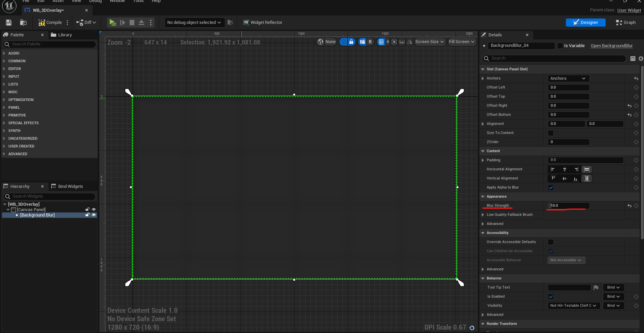Click the localization globe icon
The image size is (644, 333).
pos(321,42)
